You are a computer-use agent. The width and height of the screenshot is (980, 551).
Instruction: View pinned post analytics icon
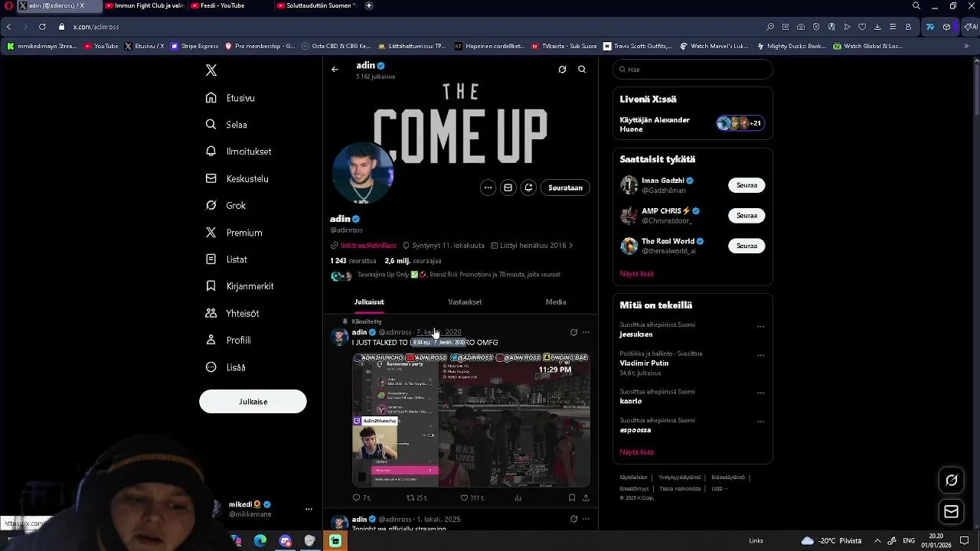(518, 497)
